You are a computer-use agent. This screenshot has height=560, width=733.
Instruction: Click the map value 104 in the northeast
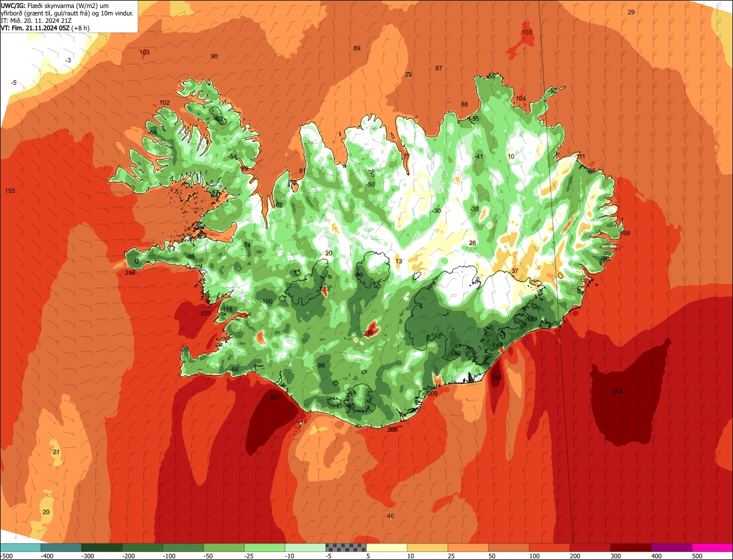[521, 98]
